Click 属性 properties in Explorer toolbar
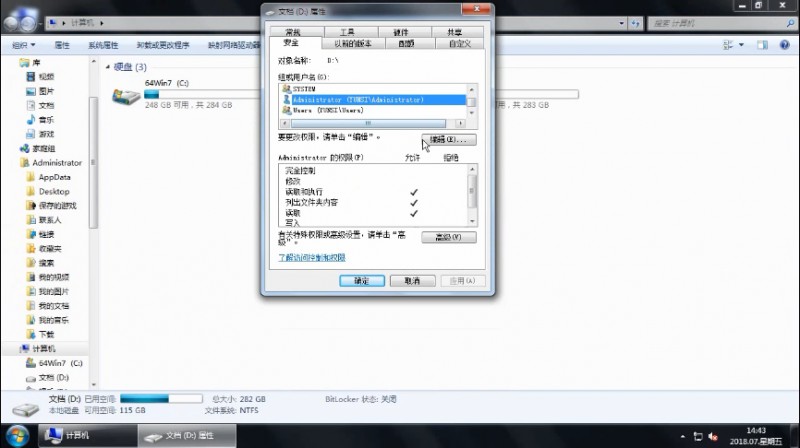The image size is (800, 448). [62, 45]
